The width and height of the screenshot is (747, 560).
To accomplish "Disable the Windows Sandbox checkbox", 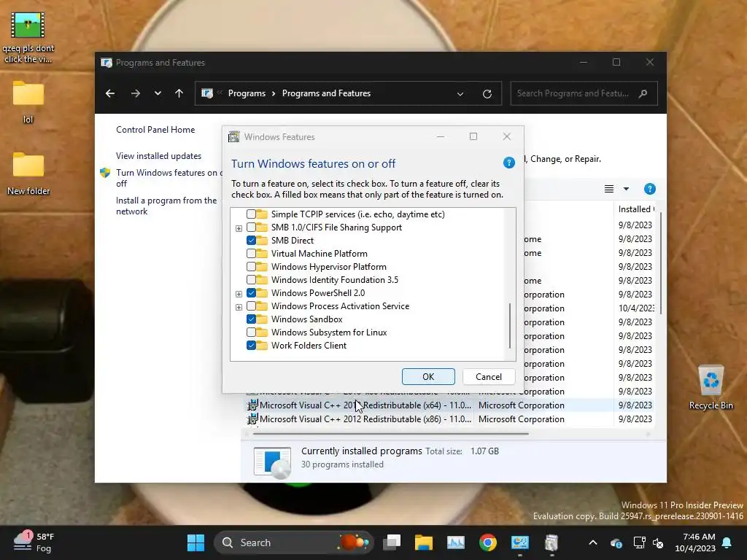I will pyautogui.click(x=251, y=319).
